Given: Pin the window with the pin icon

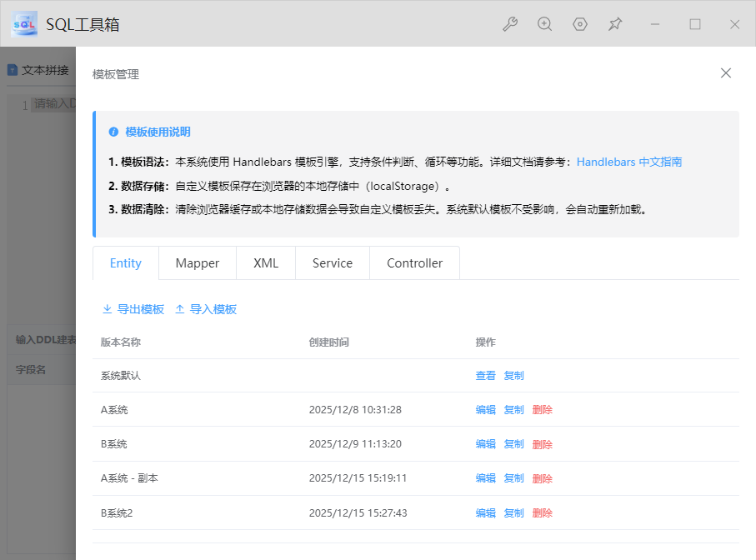Looking at the screenshot, I should pos(615,24).
